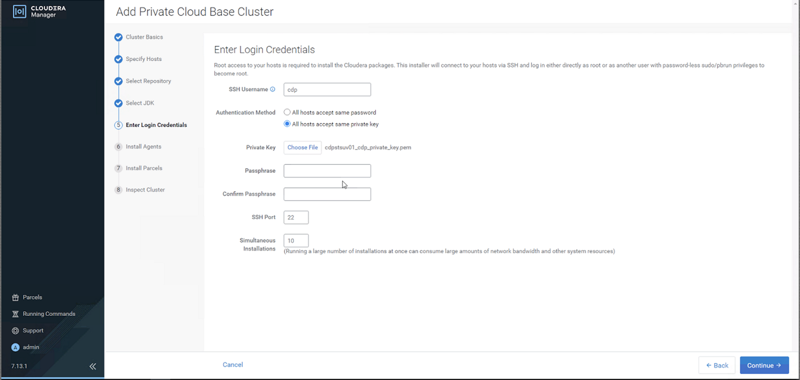Collapse sidebar with double chevron icon
The height and width of the screenshot is (380, 800).
point(92,366)
